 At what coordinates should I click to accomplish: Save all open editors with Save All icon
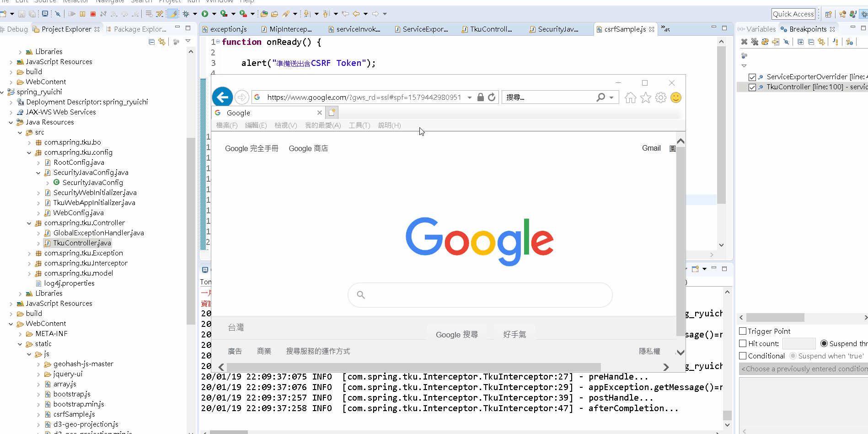tap(32, 14)
